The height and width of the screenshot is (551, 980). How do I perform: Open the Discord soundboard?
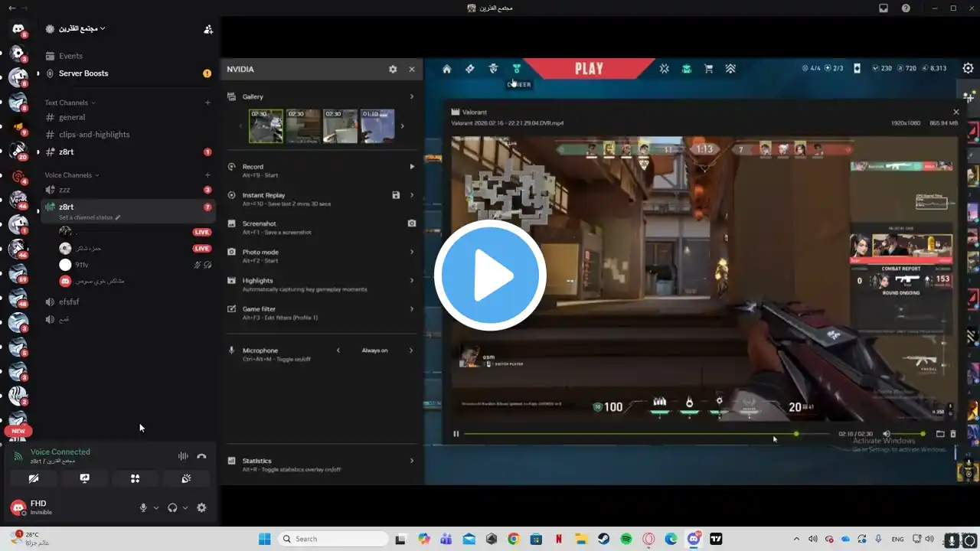186,478
